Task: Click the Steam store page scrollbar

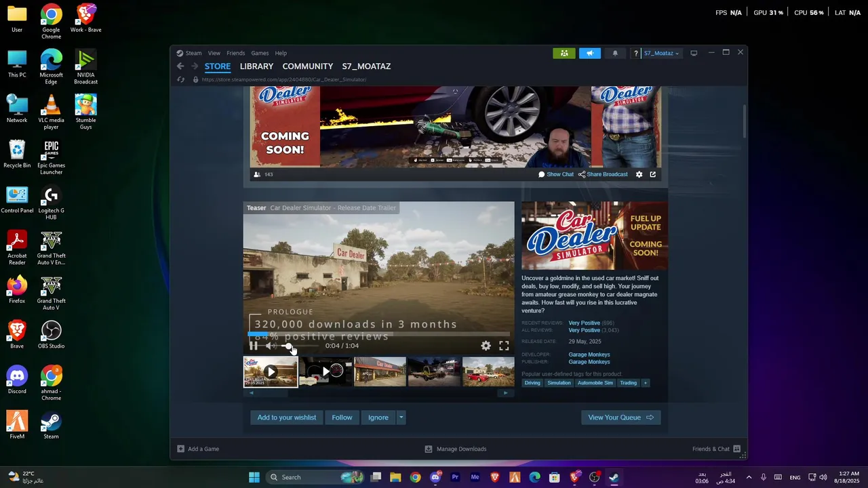Action: pyautogui.click(x=744, y=121)
